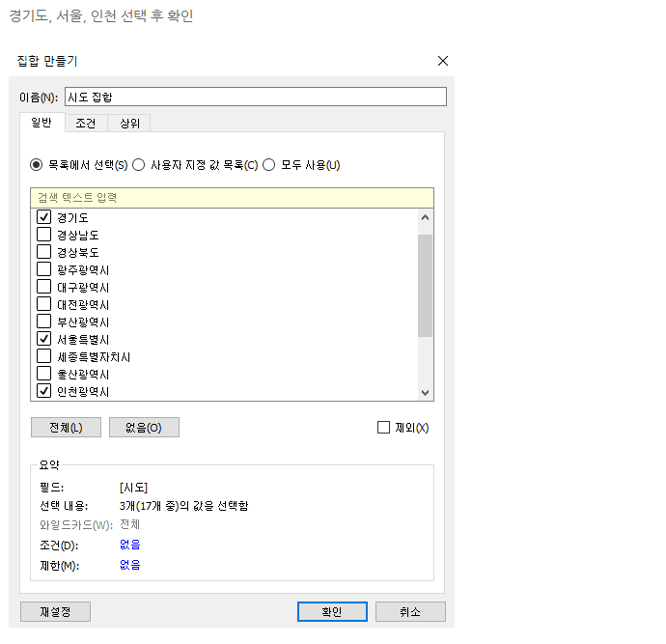Click the list scrollbar thumb
Screen dimensions: 666x644
[x=425, y=286]
